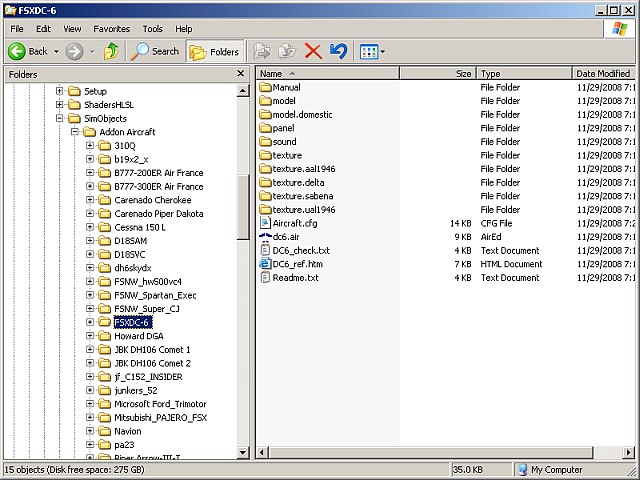Select the JBK DH106 Comet 1 folder

pos(144,349)
